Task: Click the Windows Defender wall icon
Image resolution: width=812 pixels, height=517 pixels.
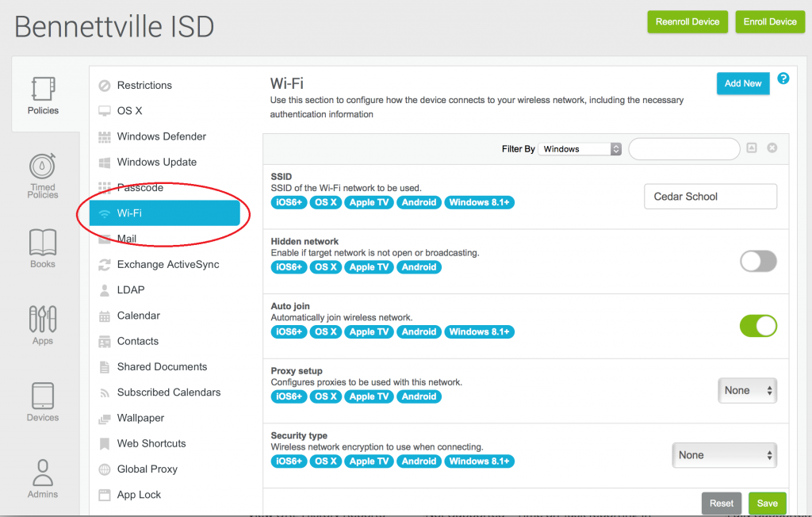Action: point(105,136)
